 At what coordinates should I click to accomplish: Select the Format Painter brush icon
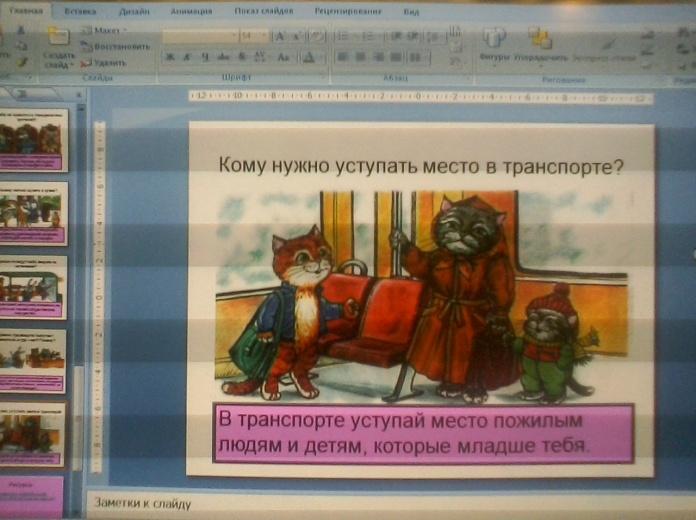point(21,62)
